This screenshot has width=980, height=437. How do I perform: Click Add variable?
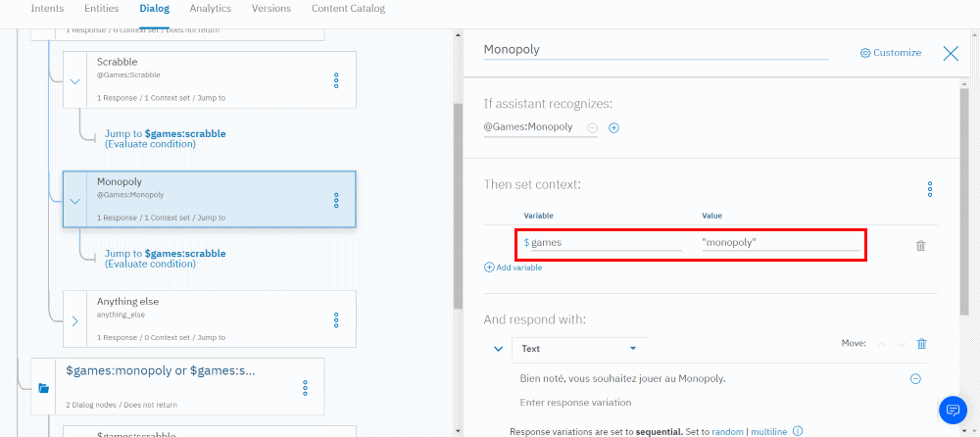pyautogui.click(x=514, y=267)
